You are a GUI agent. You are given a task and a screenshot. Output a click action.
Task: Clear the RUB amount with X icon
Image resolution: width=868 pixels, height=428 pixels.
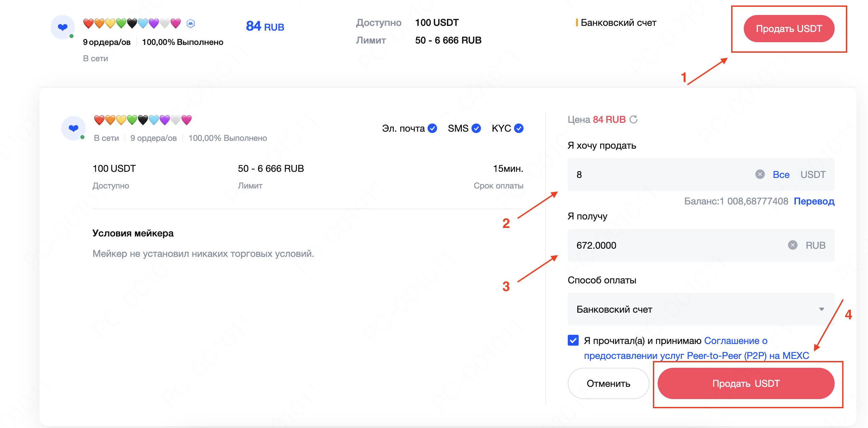(792, 245)
